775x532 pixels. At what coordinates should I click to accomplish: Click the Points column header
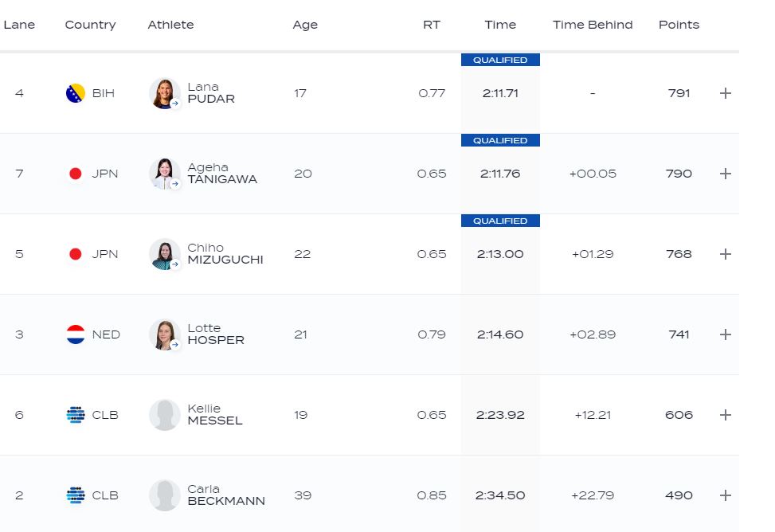pos(679,25)
